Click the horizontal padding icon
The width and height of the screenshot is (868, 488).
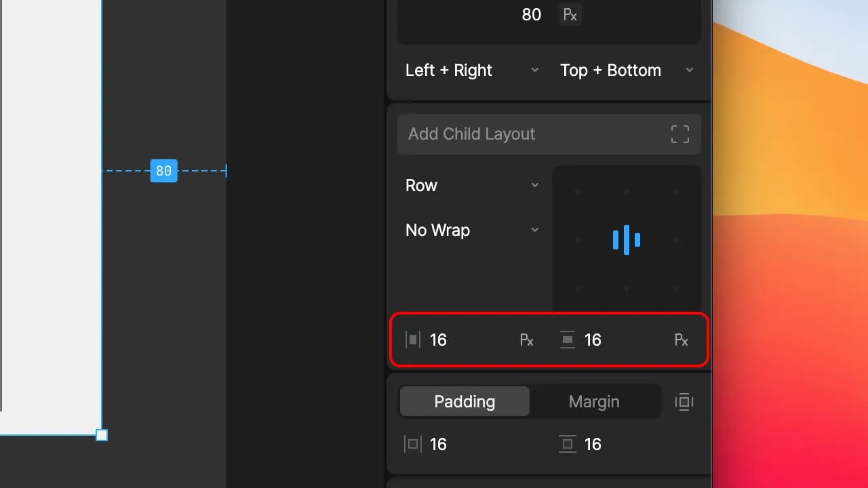click(413, 444)
